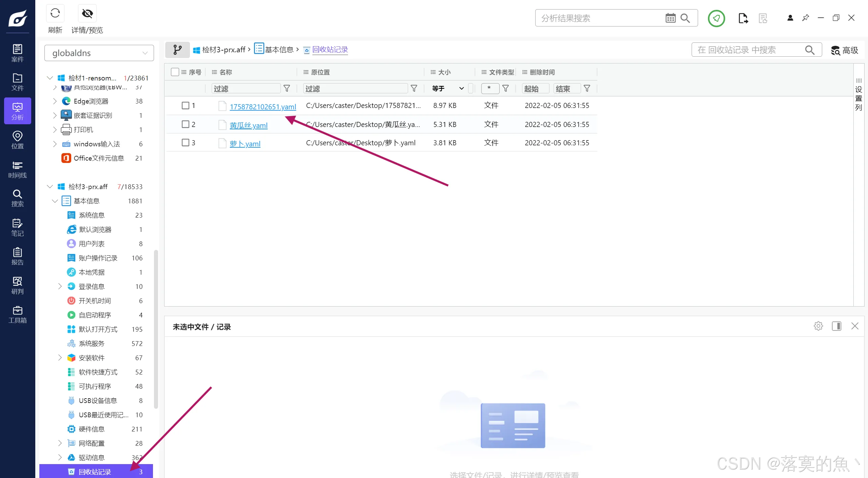Click the branch tree navigation icon
Screen dimensions: 868x478
coord(177,50)
